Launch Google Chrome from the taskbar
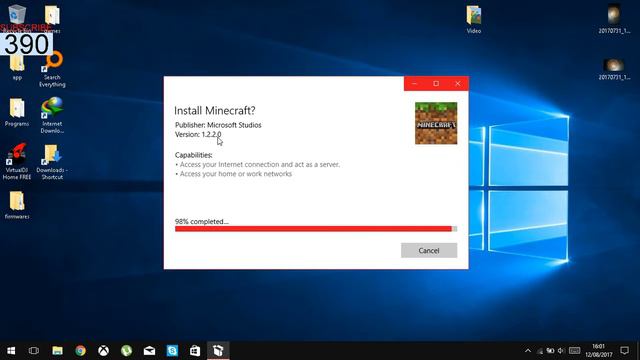 80,351
